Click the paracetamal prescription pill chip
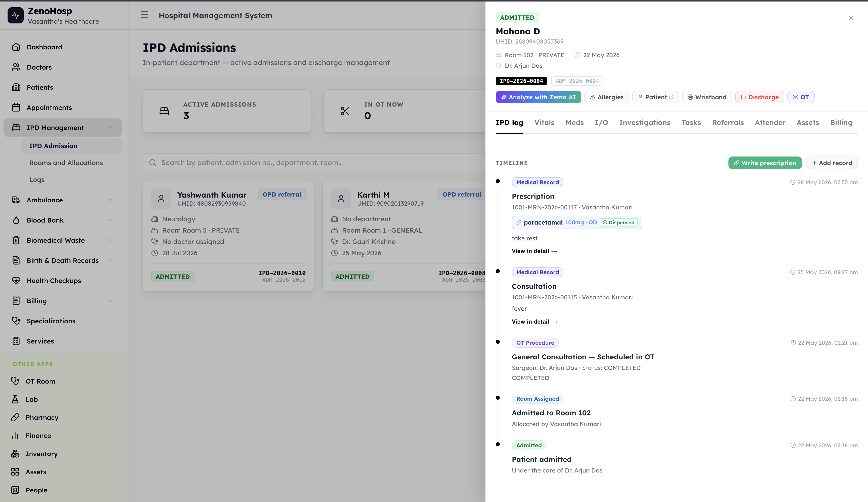This screenshot has height=502, width=868. 577,222
